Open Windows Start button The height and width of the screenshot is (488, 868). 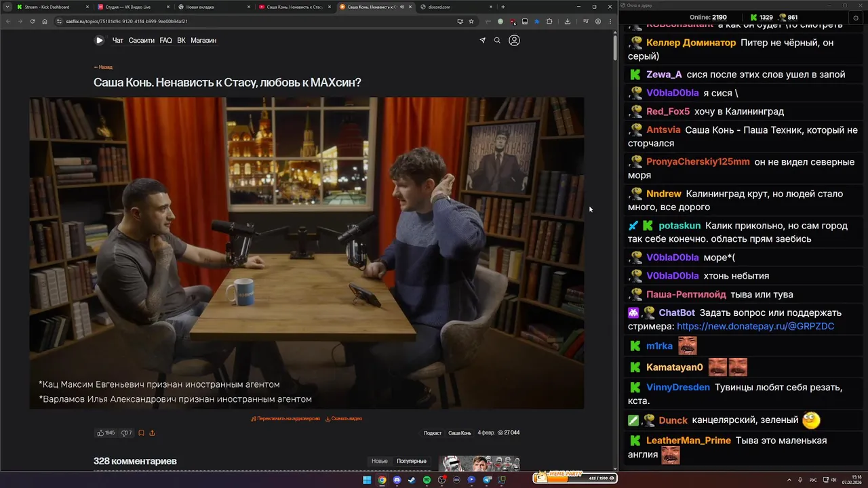[x=367, y=480]
